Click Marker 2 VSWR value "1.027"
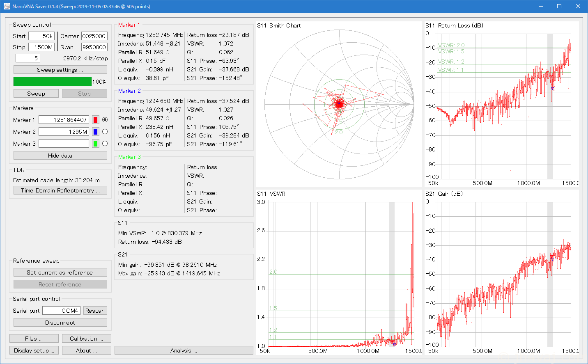 coord(226,110)
